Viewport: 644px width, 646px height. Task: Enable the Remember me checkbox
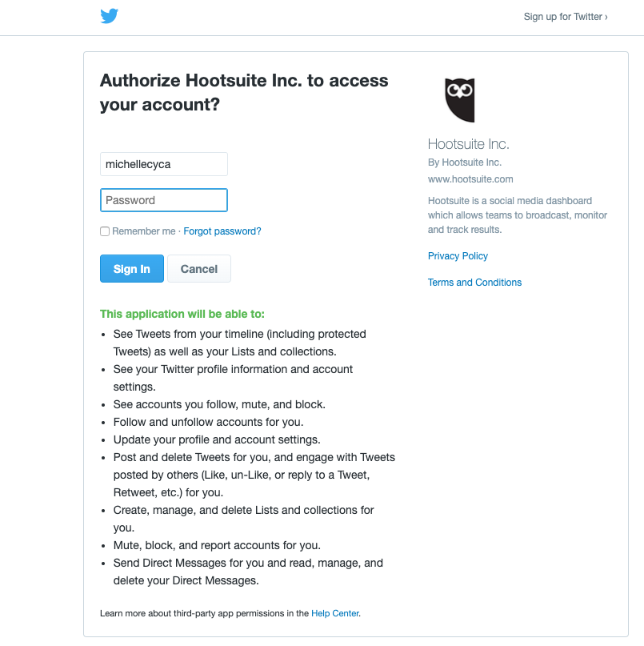coord(105,231)
